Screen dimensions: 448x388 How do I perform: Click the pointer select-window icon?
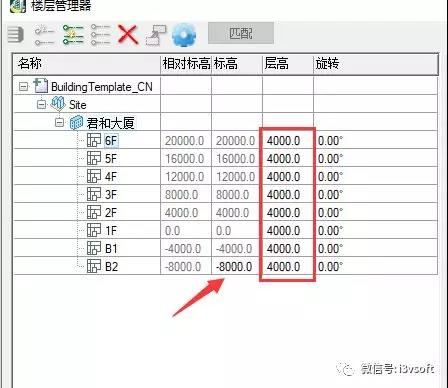point(156,35)
